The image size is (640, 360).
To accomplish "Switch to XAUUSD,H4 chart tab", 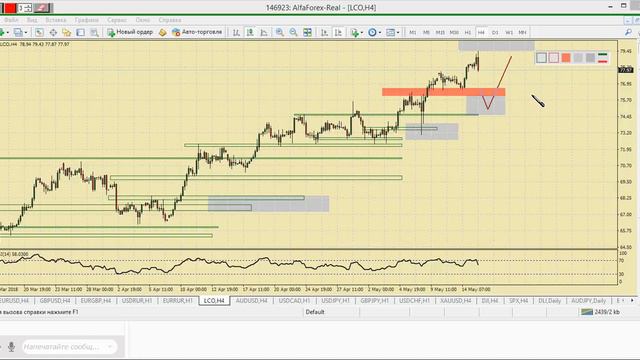I will point(456,301).
